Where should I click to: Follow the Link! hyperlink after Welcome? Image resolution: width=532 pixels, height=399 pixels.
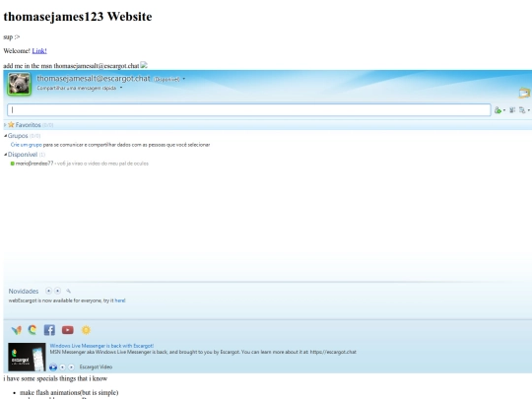[39, 51]
